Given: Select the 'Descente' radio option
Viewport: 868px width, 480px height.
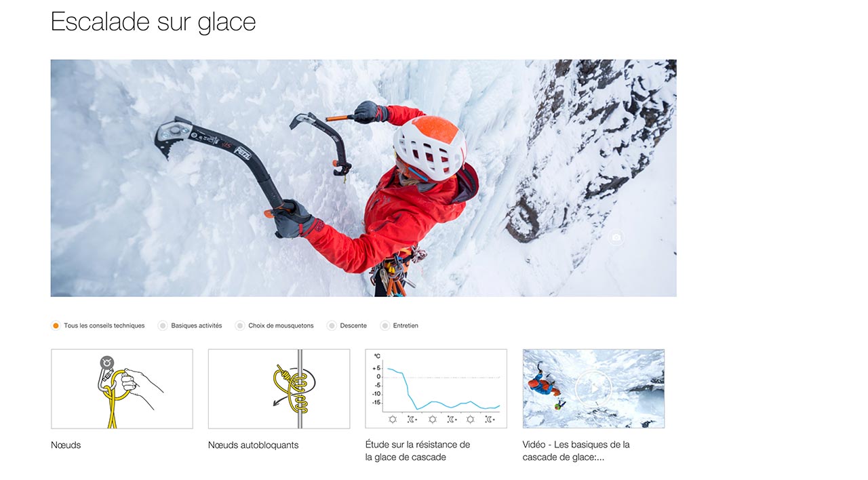Looking at the screenshot, I should [332, 325].
